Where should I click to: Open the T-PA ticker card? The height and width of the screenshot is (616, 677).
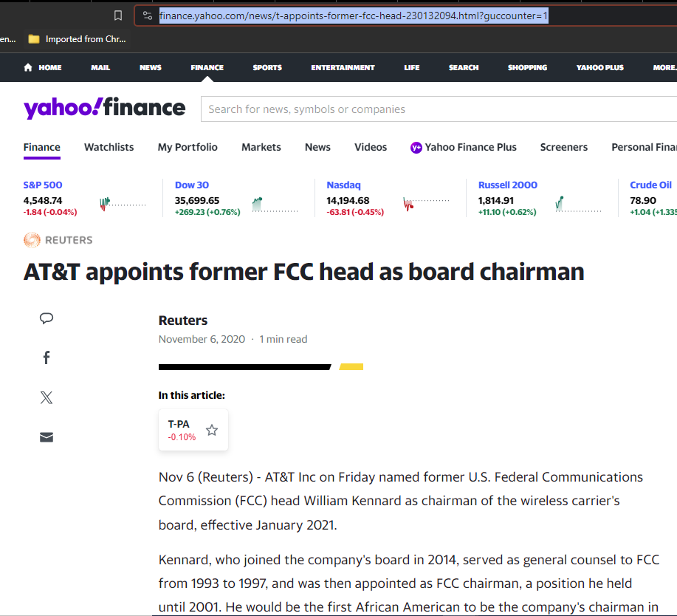pyautogui.click(x=193, y=430)
